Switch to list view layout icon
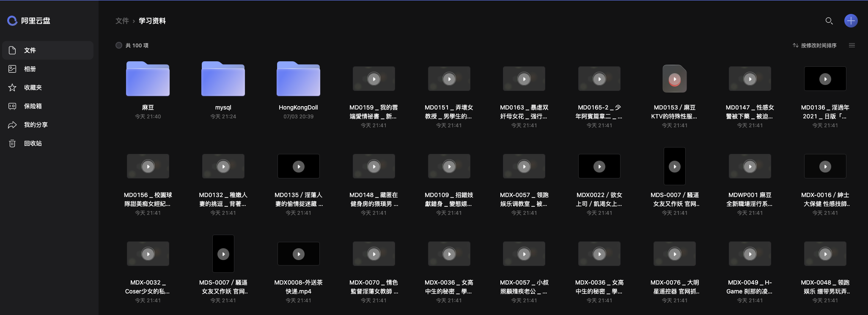The image size is (868, 315). click(x=852, y=45)
